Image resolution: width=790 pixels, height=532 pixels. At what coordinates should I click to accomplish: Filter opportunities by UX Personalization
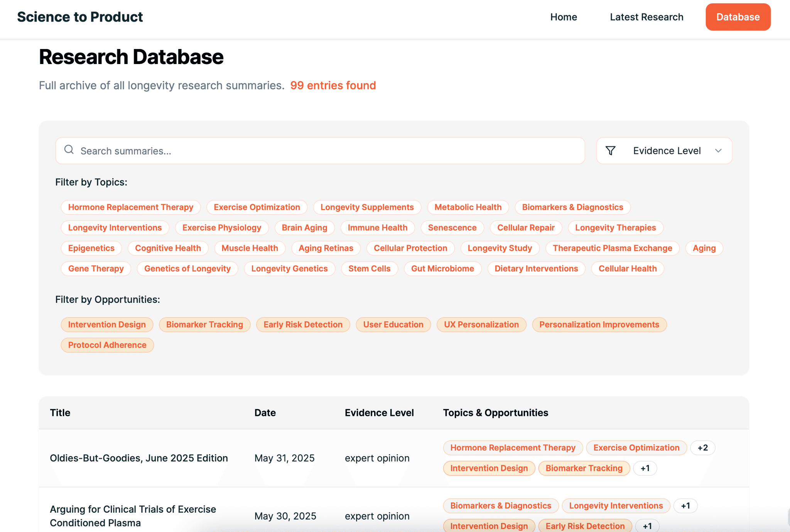[481, 324]
